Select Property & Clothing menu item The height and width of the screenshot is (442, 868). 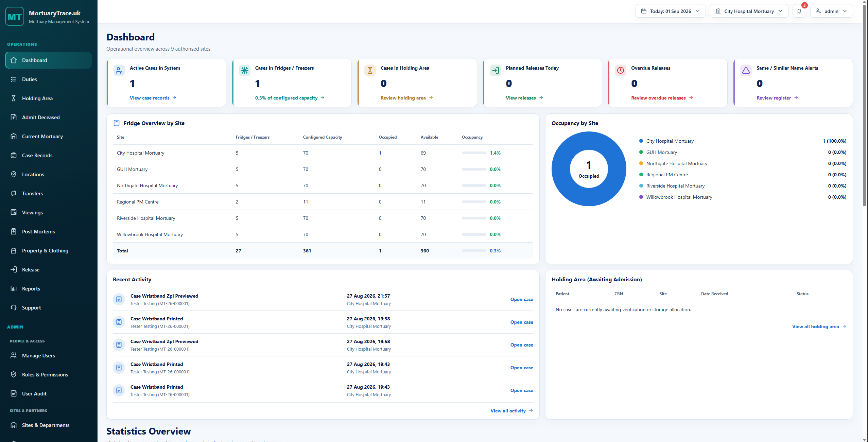[49, 250]
